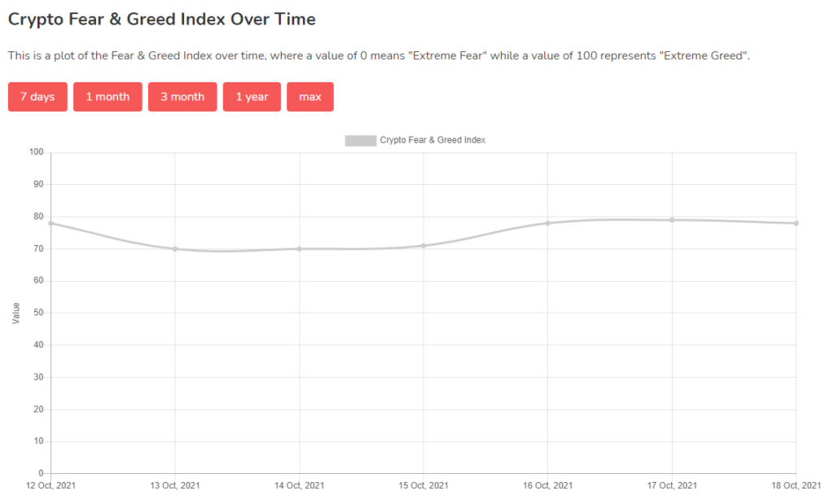The height and width of the screenshot is (504, 834).
Task: Show the 3 month time range
Action: tap(182, 97)
